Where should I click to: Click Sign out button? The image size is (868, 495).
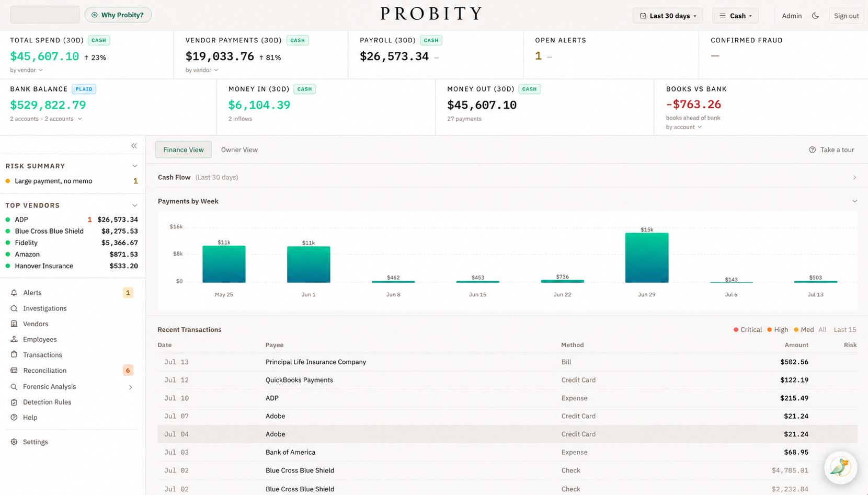[x=846, y=16]
